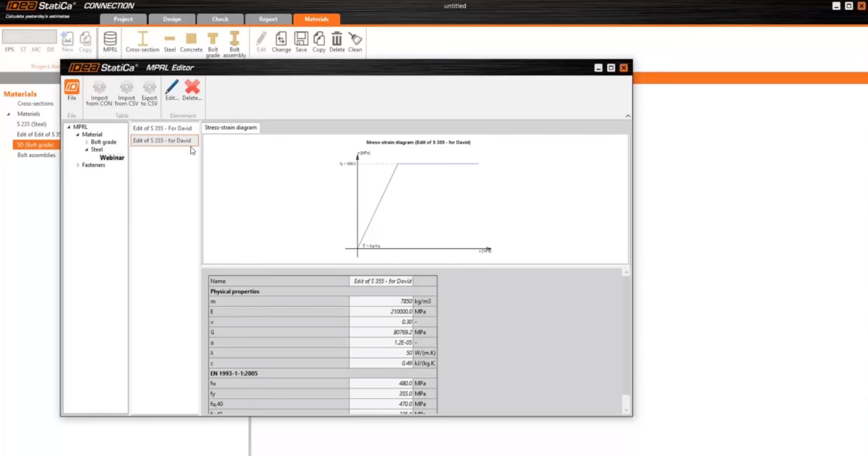Click the DR button in main ribbon
Image resolution: width=868 pixels, height=456 pixels.
coord(51,50)
